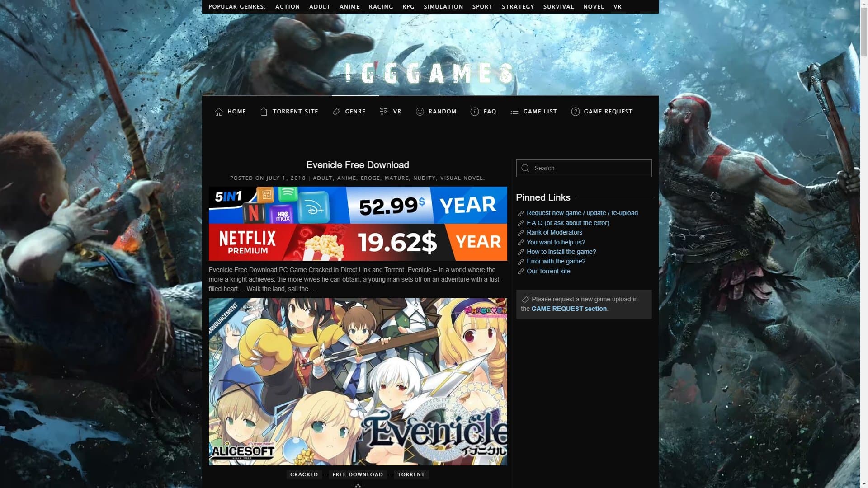Viewport: 868px width, 488px height.
Task: Click the FAQ info circle icon
Action: tap(475, 112)
